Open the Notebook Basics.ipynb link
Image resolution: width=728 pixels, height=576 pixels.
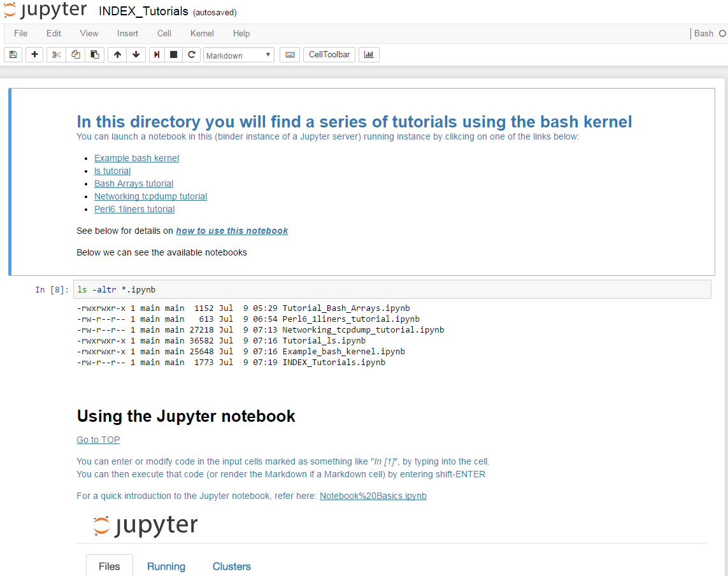point(373,496)
